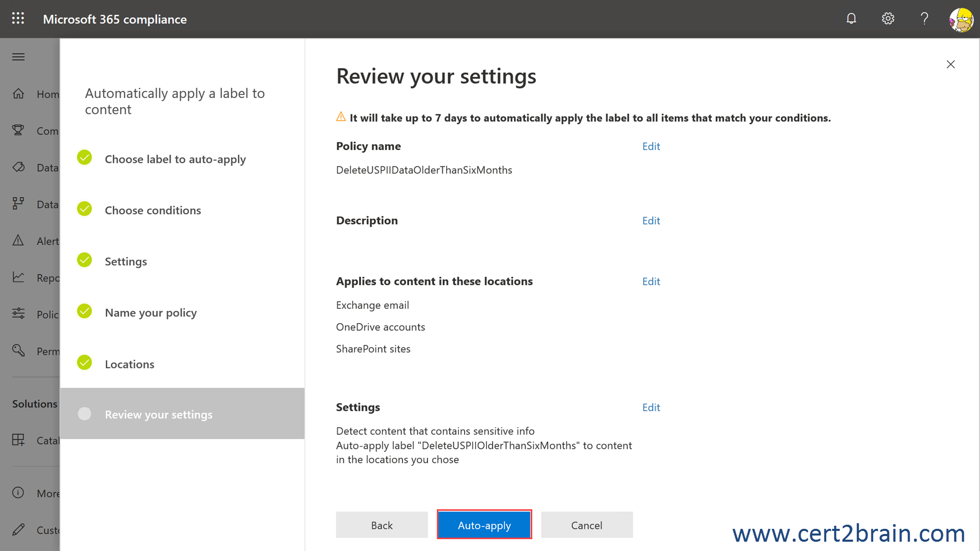Go to Choose conditions step
The height and width of the screenshot is (551, 980).
[x=153, y=210]
